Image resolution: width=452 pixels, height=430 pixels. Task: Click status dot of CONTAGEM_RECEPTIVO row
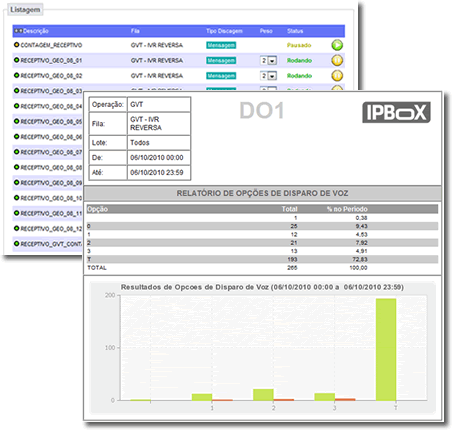tap(16, 45)
